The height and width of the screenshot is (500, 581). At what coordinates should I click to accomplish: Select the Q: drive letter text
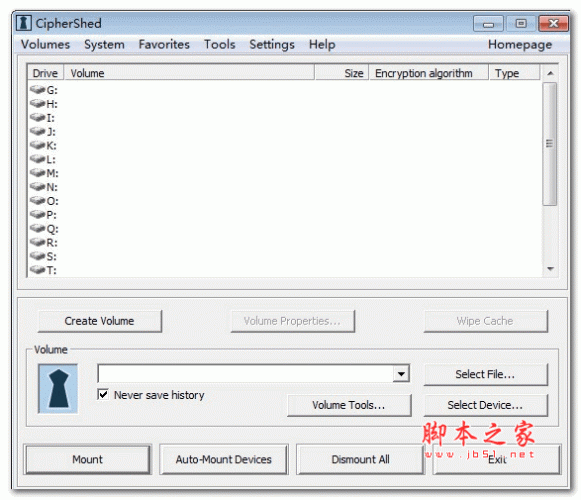click(52, 229)
